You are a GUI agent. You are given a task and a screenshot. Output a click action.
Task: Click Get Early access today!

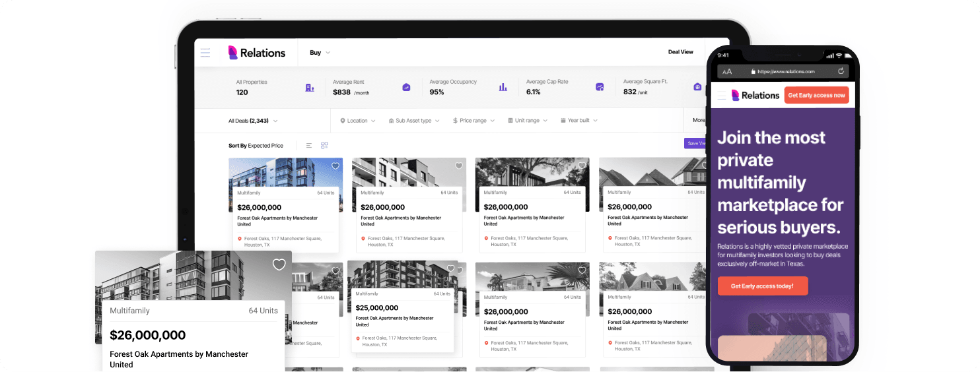pyautogui.click(x=762, y=286)
